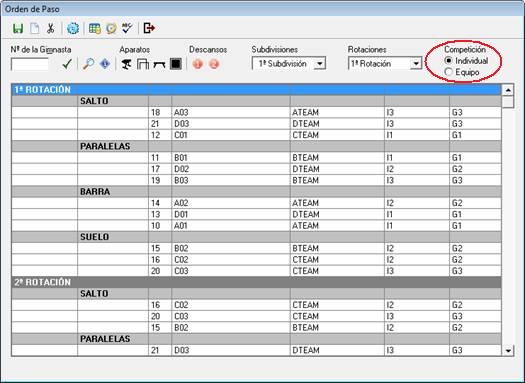Click SALTO header under 1ª Rotación
The height and width of the screenshot is (383, 525).
(x=256, y=101)
